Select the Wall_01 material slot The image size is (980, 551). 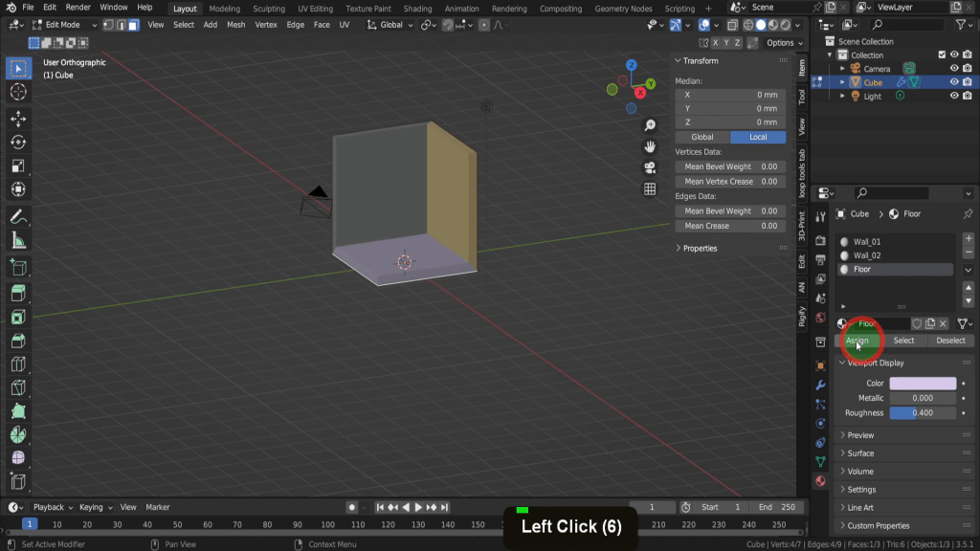point(867,242)
